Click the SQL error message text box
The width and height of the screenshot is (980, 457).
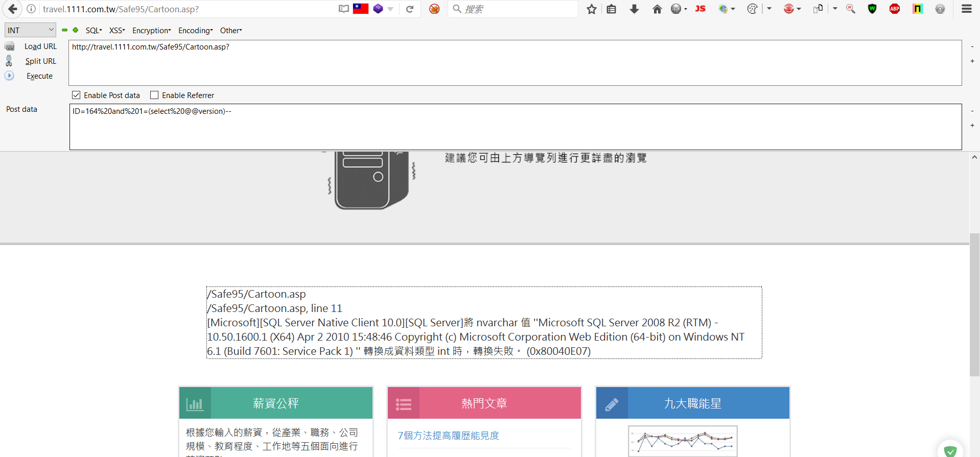[x=484, y=323]
